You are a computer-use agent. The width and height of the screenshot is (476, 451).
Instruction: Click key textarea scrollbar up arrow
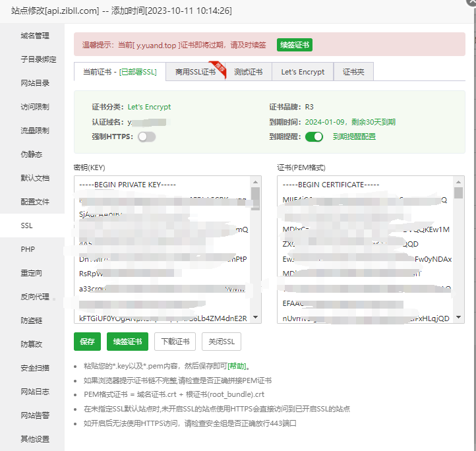255,182
